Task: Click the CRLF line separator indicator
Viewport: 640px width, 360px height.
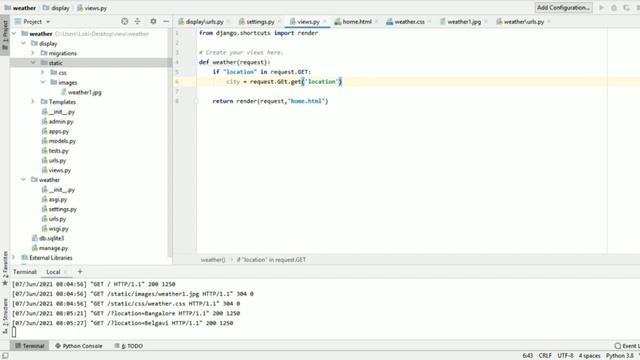Action: pos(545,356)
